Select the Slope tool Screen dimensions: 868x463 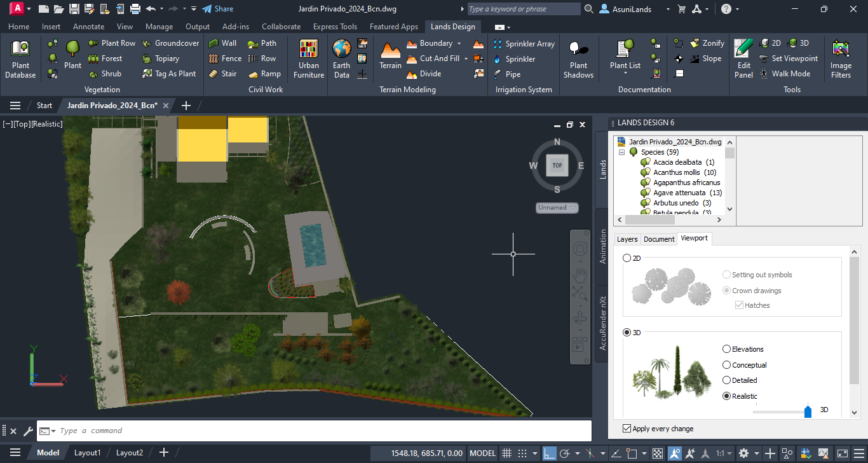tap(705, 59)
